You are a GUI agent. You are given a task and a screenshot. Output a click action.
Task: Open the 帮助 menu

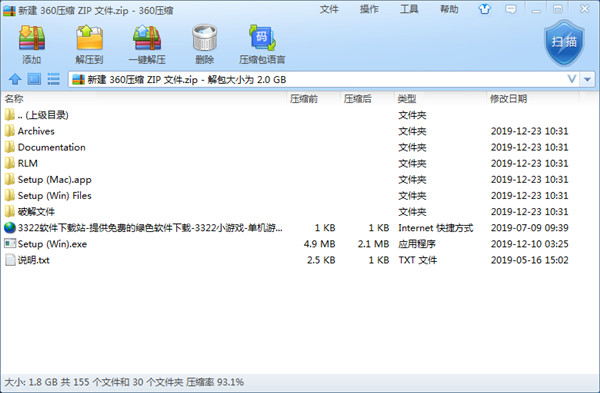(x=449, y=9)
